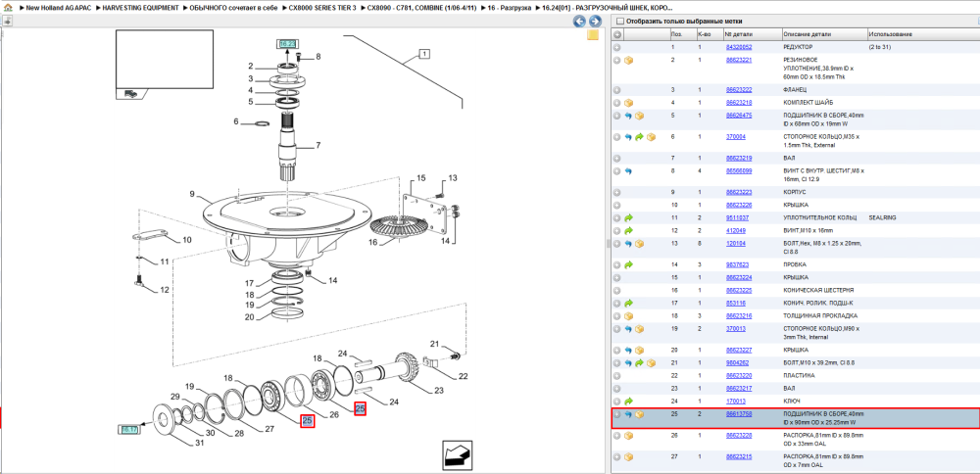Open the yellow sticky note icon
The width and height of the screenshot is (980, 474).
click(593, 34)
